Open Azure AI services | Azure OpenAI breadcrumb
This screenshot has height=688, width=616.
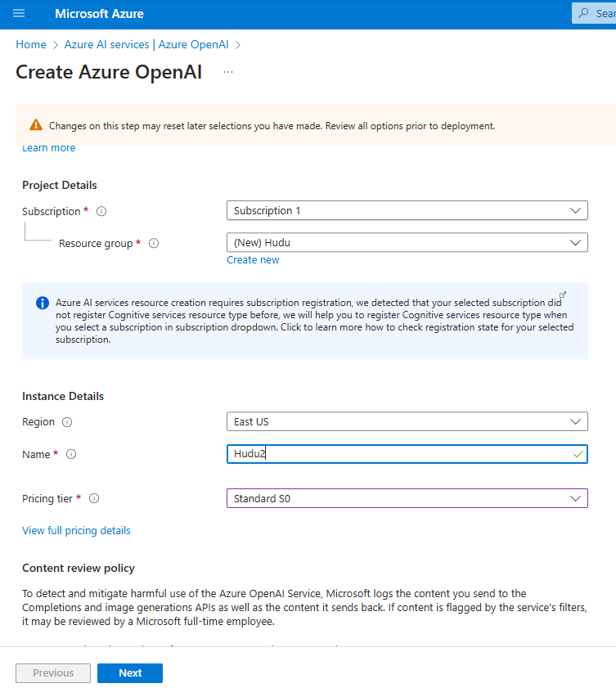click(x=146, y=45)
